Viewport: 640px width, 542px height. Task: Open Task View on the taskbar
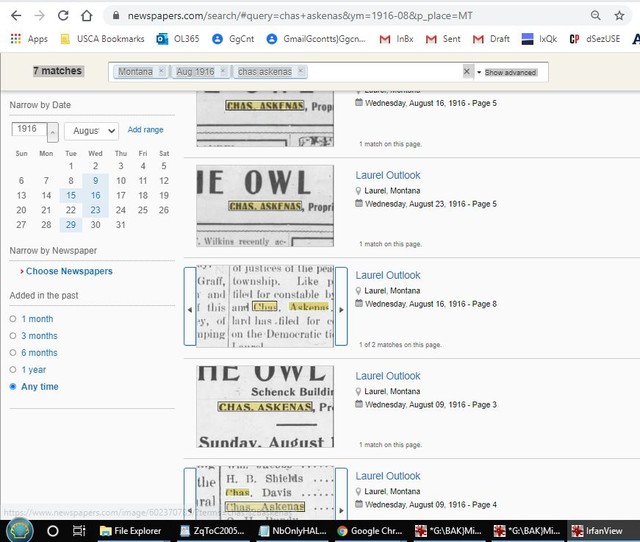point(78,531)
